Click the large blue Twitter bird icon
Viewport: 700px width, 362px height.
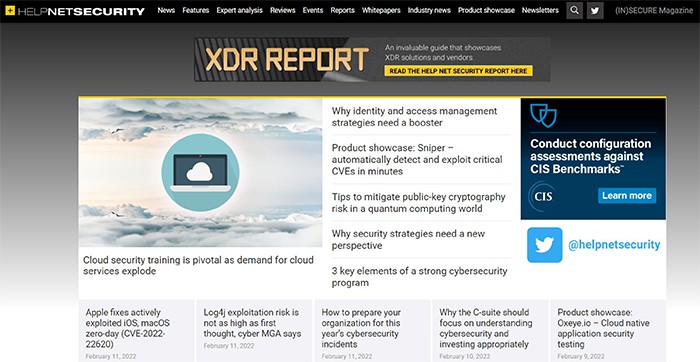[x=545, y=245]
